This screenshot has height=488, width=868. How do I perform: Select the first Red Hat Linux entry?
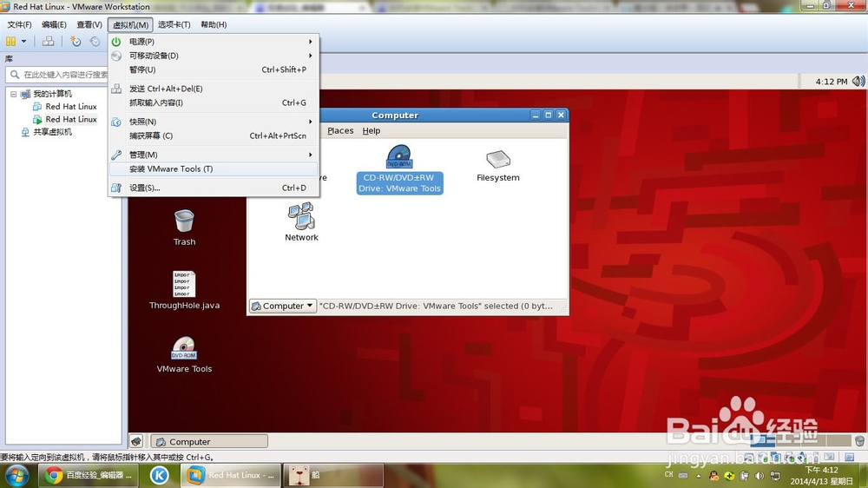click(65, 106)
